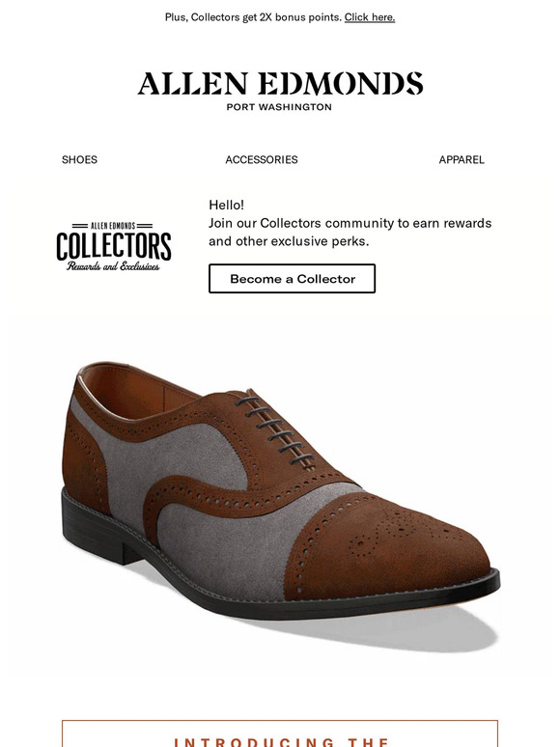Open the ACCESSORIES navigation item
Viewport: 560px width, 747px height.
pyautogui.click(x=262, y=159)
